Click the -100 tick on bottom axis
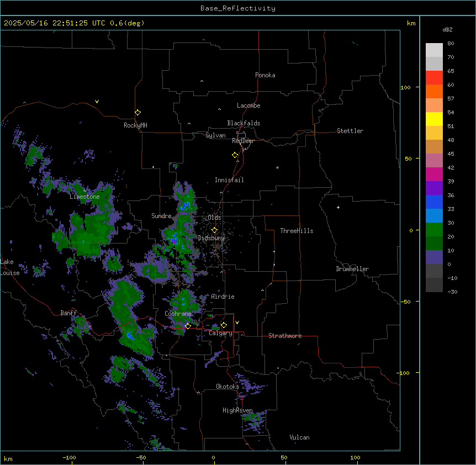The width and height of the screenshot is (476, 465). 69,457
